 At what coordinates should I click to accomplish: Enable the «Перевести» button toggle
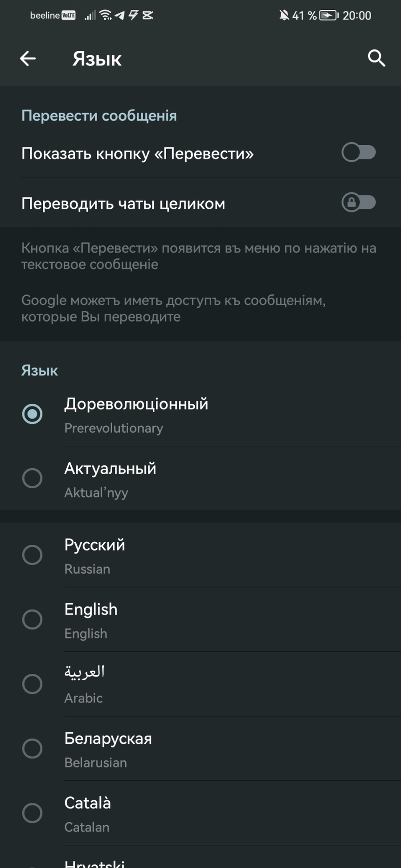click(358, 153)
